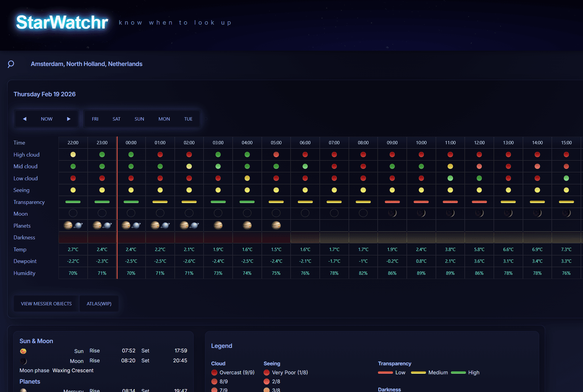Click the red low cloud dot at 22:00

[x=73, y=178]
